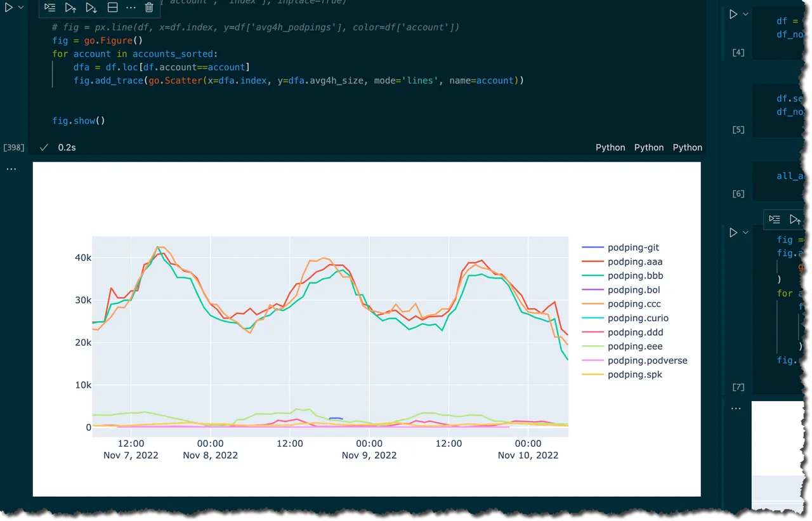Click the [4] execution count
Viewport: 812px width, 521px height.
tap(738, 53)
